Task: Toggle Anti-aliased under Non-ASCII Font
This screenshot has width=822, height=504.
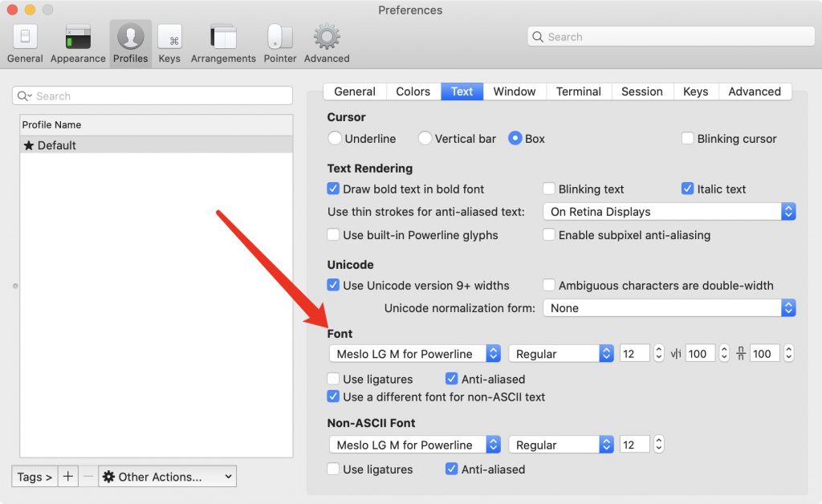Action: tap(451, 469)
